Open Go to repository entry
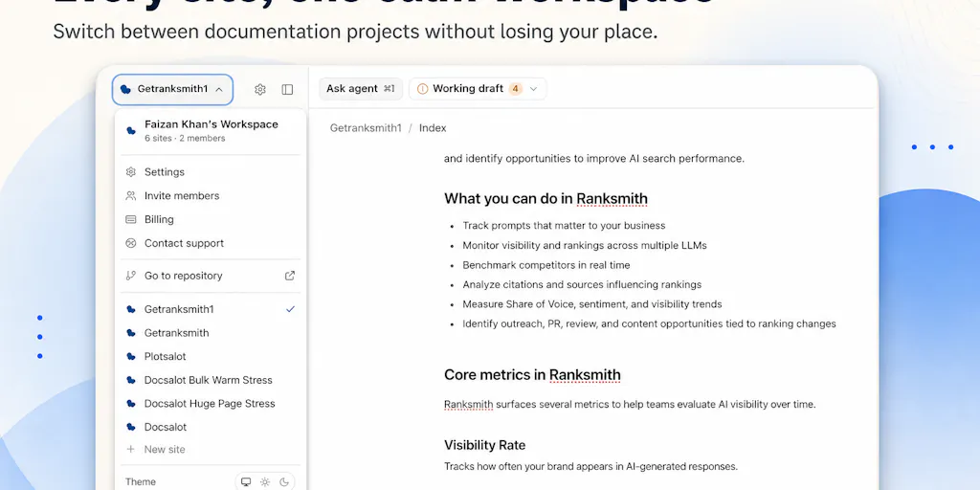Screen dimensions: 980x490 click(x=211, y=276)
